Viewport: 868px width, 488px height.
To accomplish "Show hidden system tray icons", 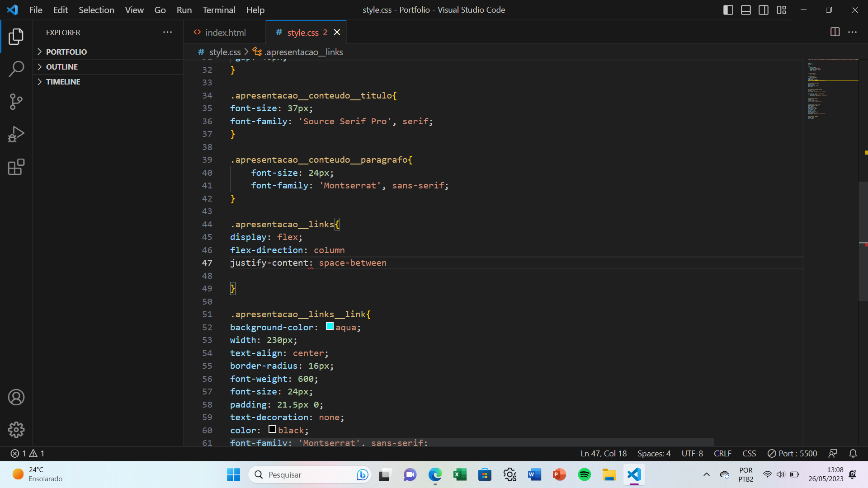I will pyautogui.click(x=706, y=475).
